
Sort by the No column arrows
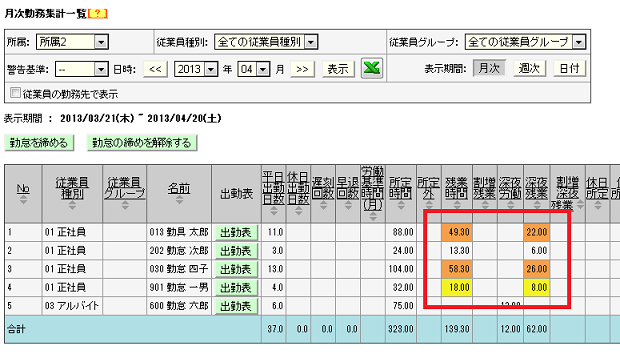tap(23, 200)
